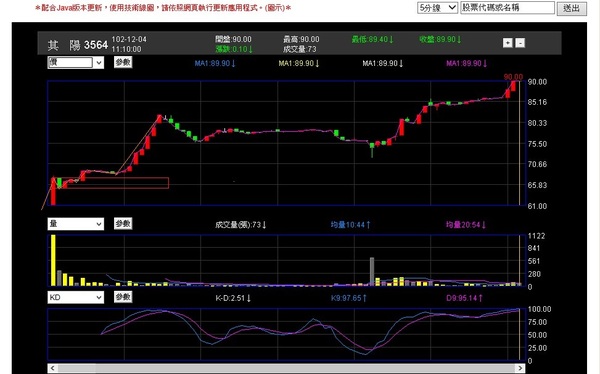The image size is (600, 374).
Task: Click the 最低:89.40 low price text
Action: (x=372, y=39)
